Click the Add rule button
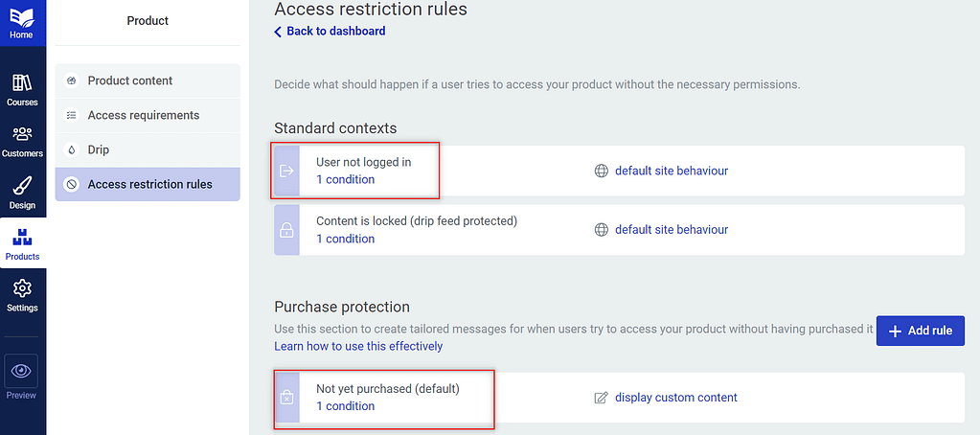Viewport: 980px width, 435px height. 920,331
